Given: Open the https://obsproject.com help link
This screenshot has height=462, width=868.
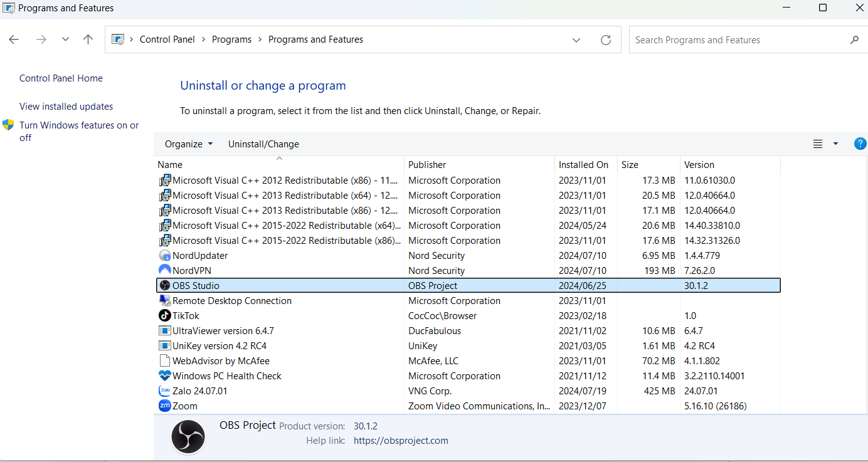Looking at the screenshot, I should [x=401, y=441].
